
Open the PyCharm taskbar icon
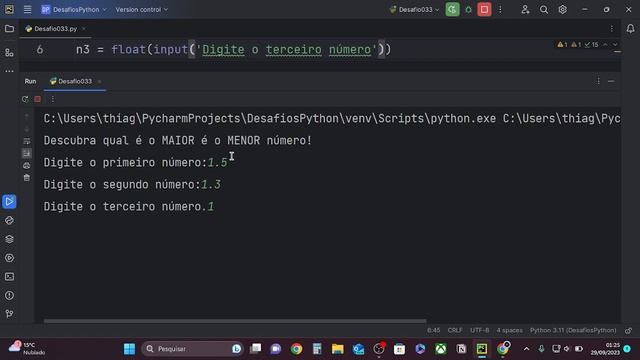coord(482,349)
